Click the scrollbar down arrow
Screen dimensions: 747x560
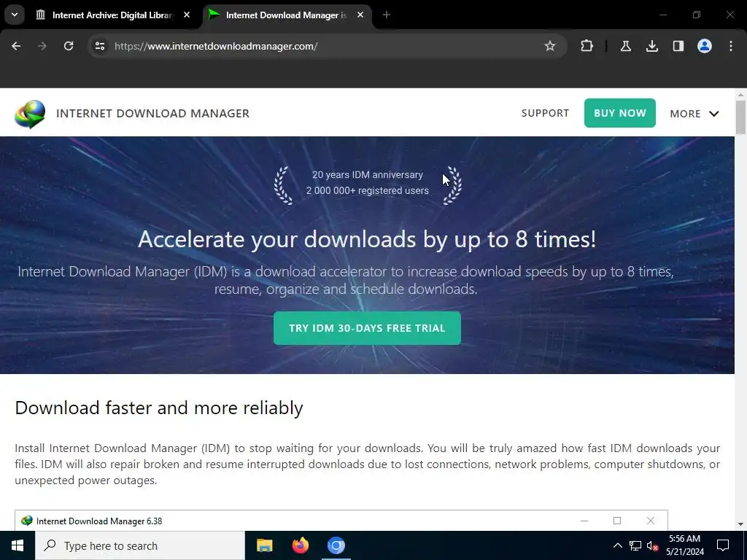pyautogui.click(x=740, y=524)
